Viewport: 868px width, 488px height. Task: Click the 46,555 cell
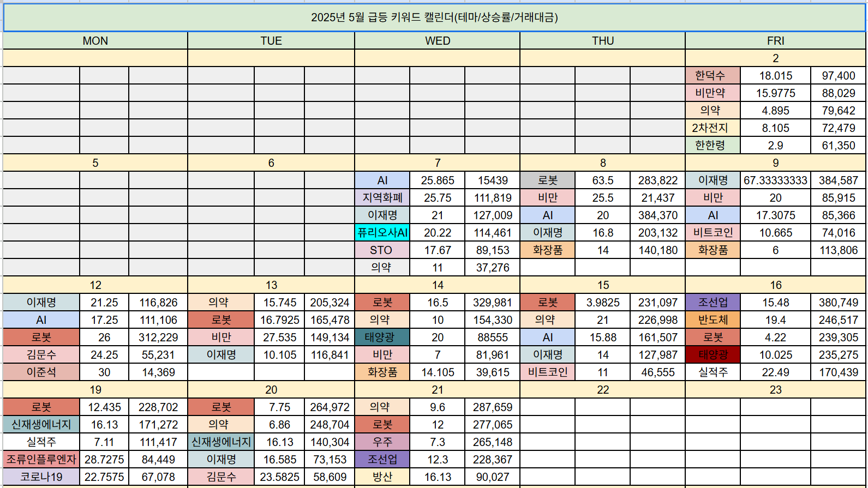658,372
